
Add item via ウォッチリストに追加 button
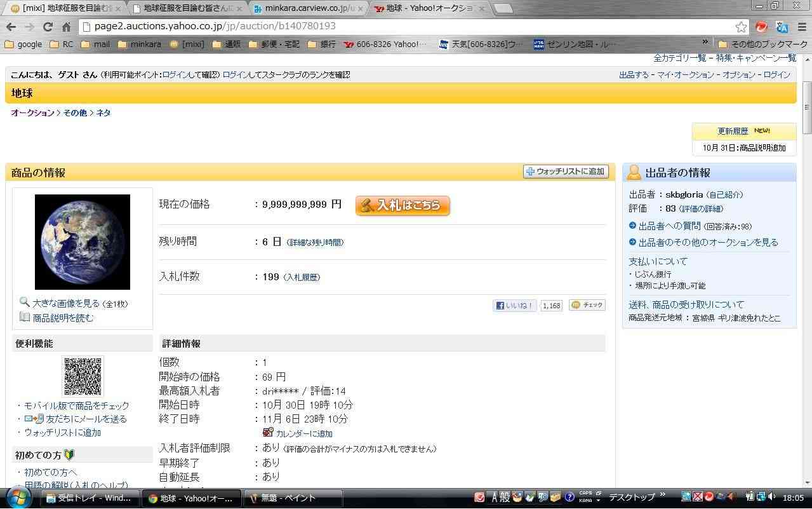[x=566, y=172]
